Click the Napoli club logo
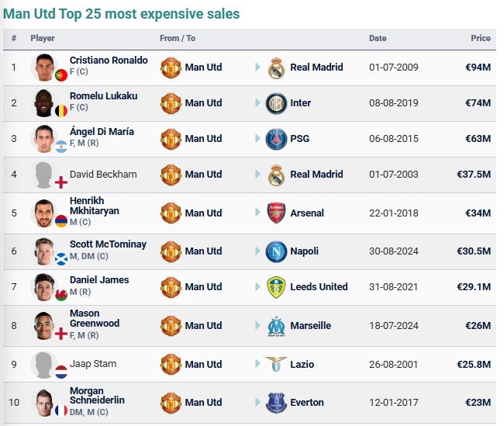The width and height of the screenshot is (504, 426). (276, 251)
